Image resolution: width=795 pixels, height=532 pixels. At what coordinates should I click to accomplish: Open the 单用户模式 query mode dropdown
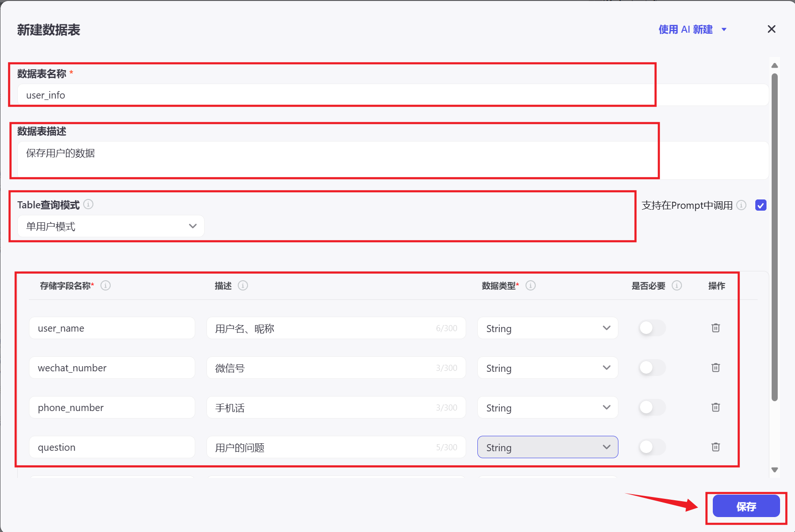(111, 226)
